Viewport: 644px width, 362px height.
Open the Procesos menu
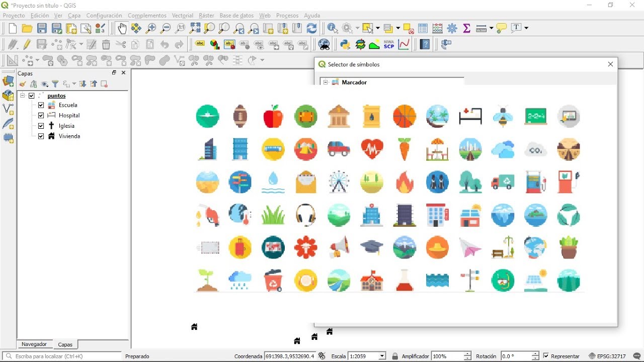pos(287,16)
